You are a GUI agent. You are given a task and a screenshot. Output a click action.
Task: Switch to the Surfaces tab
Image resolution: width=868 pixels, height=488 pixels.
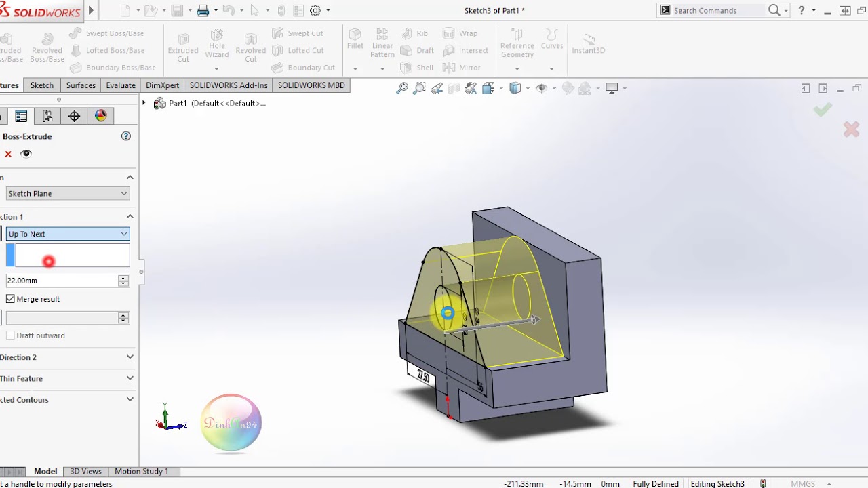coord(81,85)
